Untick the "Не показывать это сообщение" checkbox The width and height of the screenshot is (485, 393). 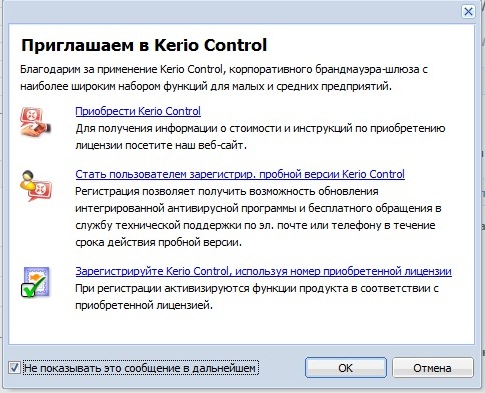pos(14,368)
